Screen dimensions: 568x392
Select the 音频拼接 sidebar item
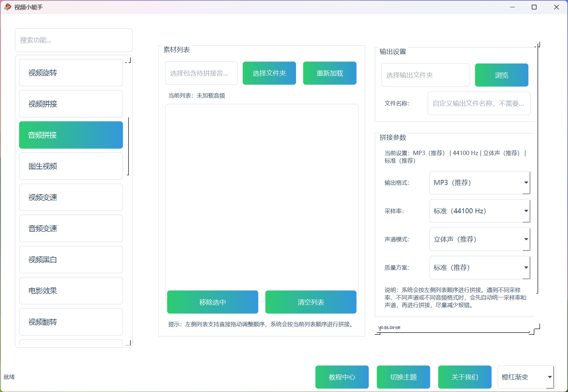tap(71, 135)
